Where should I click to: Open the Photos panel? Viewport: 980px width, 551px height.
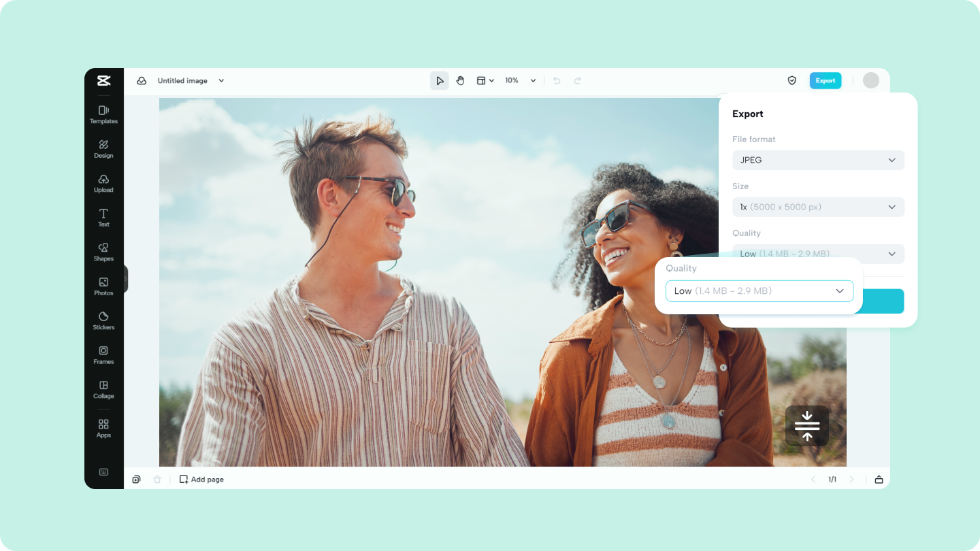pos(103,286)
